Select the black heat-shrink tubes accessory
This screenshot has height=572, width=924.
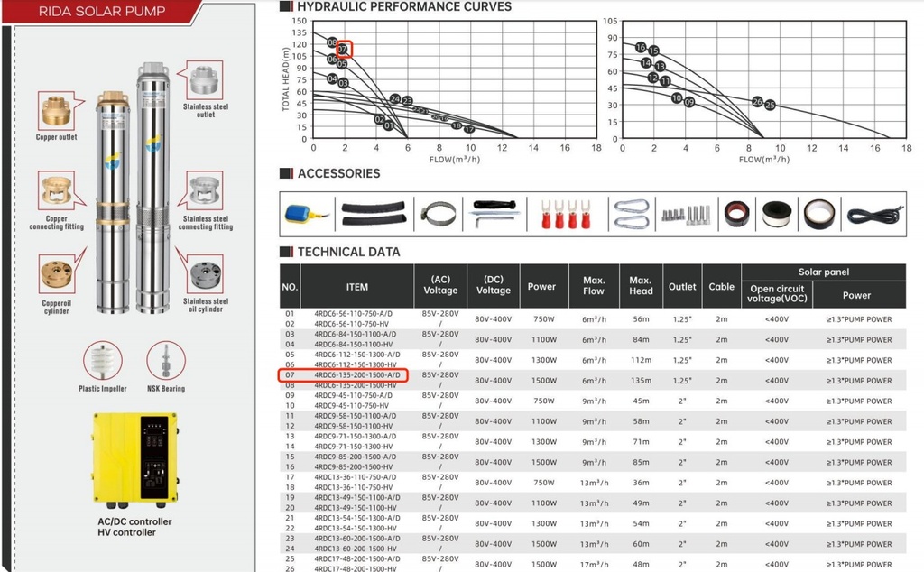[374, 213]
